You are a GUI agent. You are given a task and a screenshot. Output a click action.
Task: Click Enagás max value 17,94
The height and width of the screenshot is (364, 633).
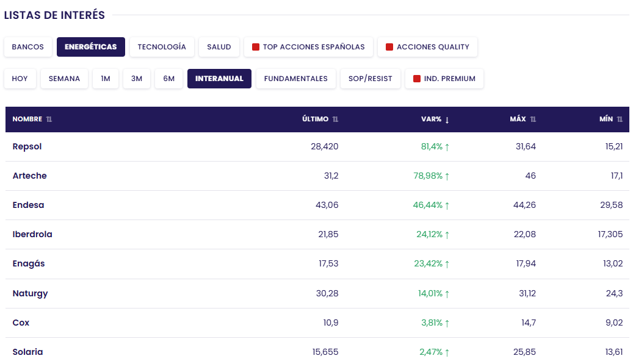point(526,263)
